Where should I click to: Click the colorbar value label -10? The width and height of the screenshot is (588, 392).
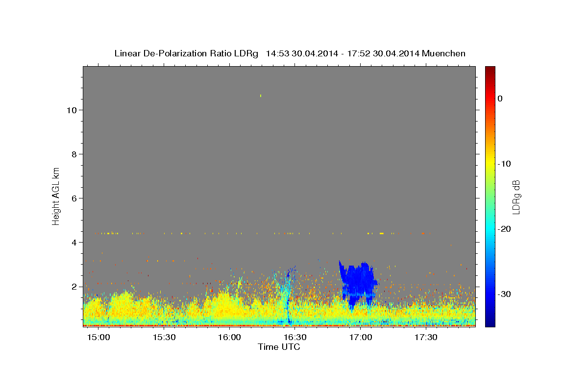(x=505, y=164)
